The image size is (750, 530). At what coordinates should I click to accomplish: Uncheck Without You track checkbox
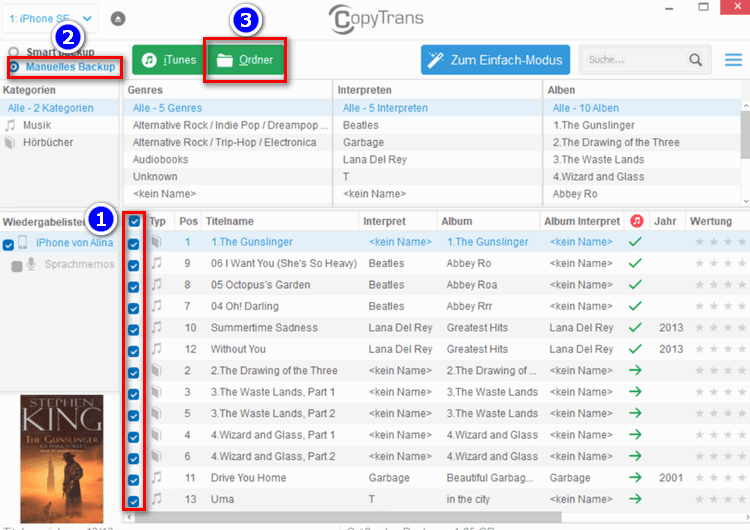tap(133, 351)
